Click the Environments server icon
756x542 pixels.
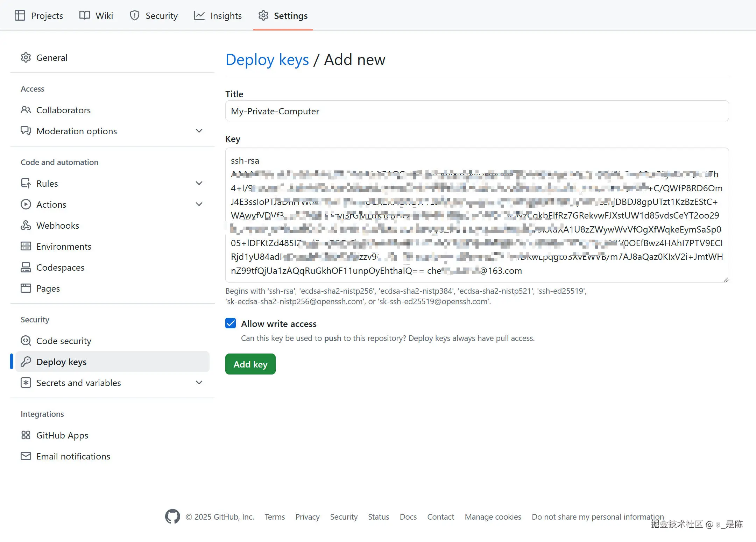(26, 247)
